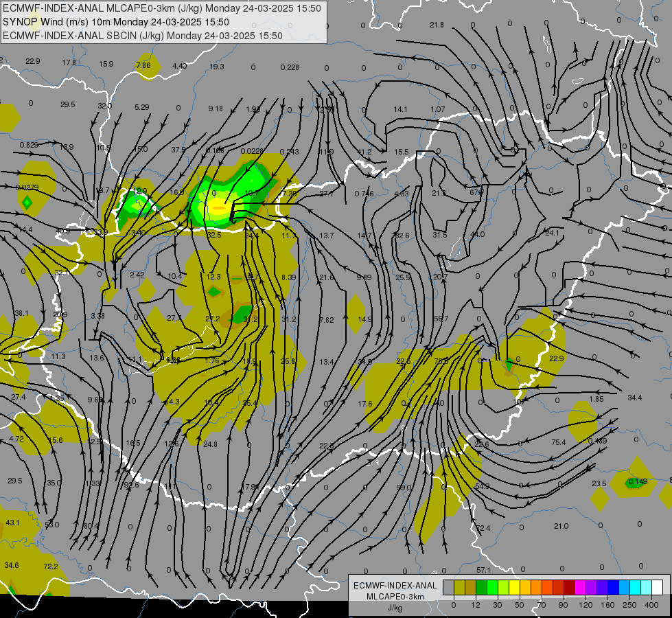Click the orange legend swatch

pos(536,588)
